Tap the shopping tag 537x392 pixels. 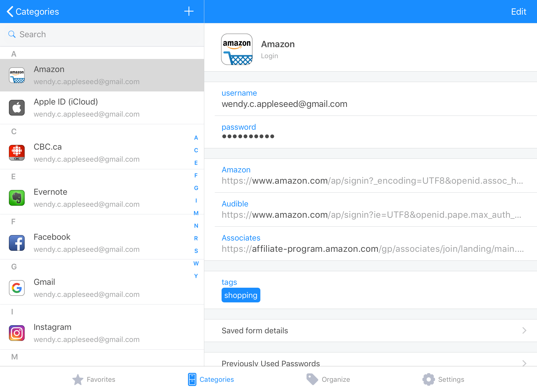241,295
